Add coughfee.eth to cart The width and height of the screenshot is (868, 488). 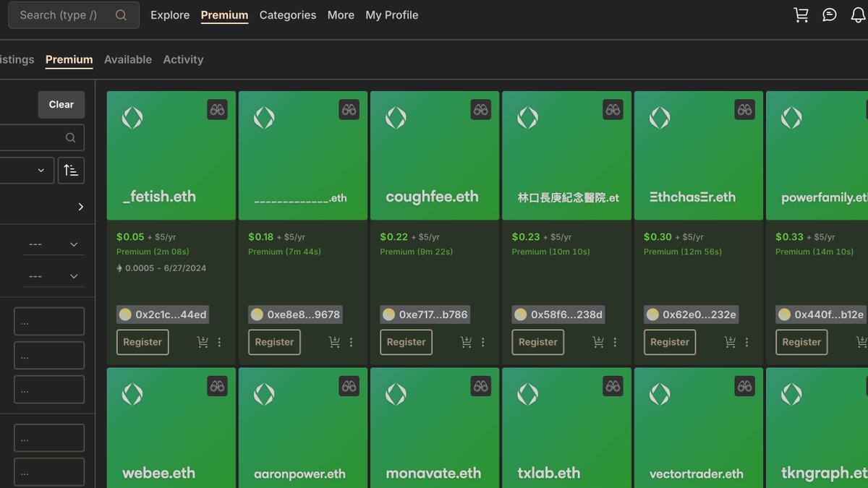(467, 342)
